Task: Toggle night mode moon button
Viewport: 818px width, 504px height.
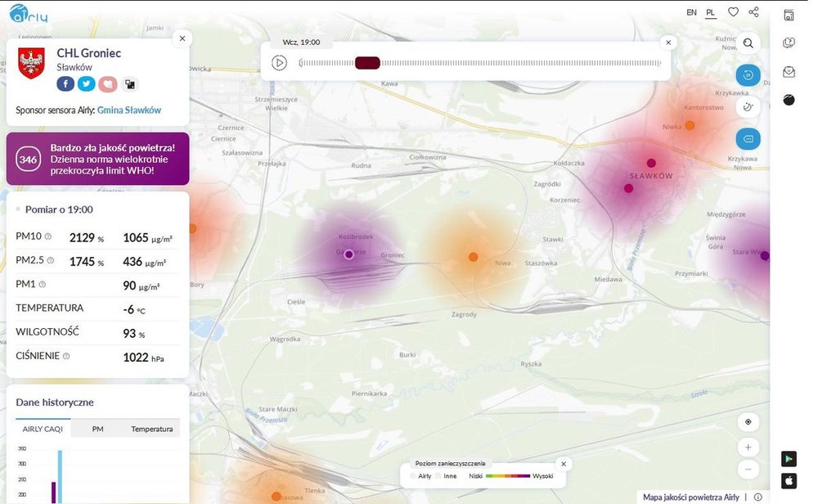Action: click(x=748, y=107)
